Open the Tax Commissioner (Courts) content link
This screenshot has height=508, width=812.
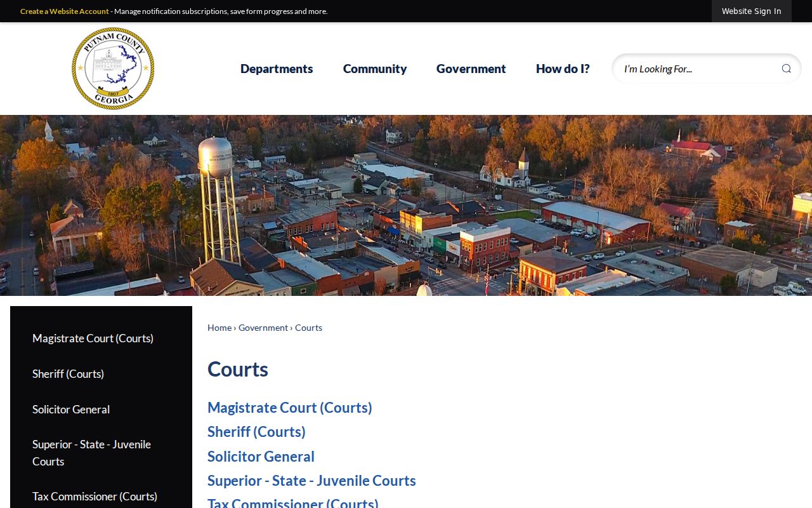[x=293, y=503]
